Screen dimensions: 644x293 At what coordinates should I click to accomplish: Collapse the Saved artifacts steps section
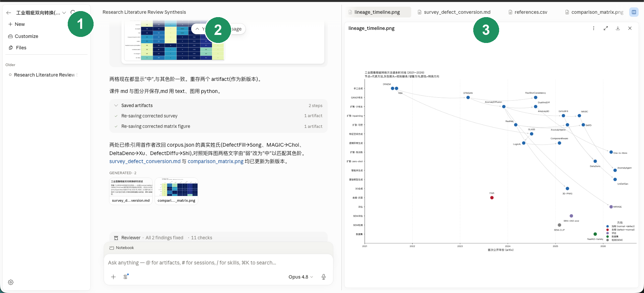click(116, 105)
